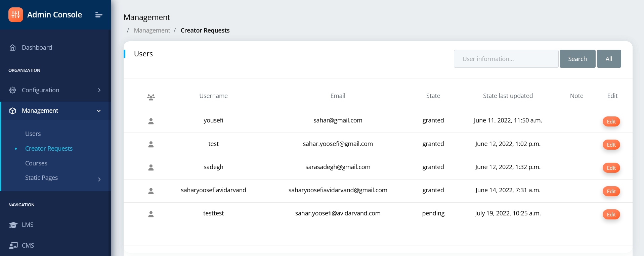The image size is (644, 256).
Task: Click the Note column header
Action: coord(576,96)
